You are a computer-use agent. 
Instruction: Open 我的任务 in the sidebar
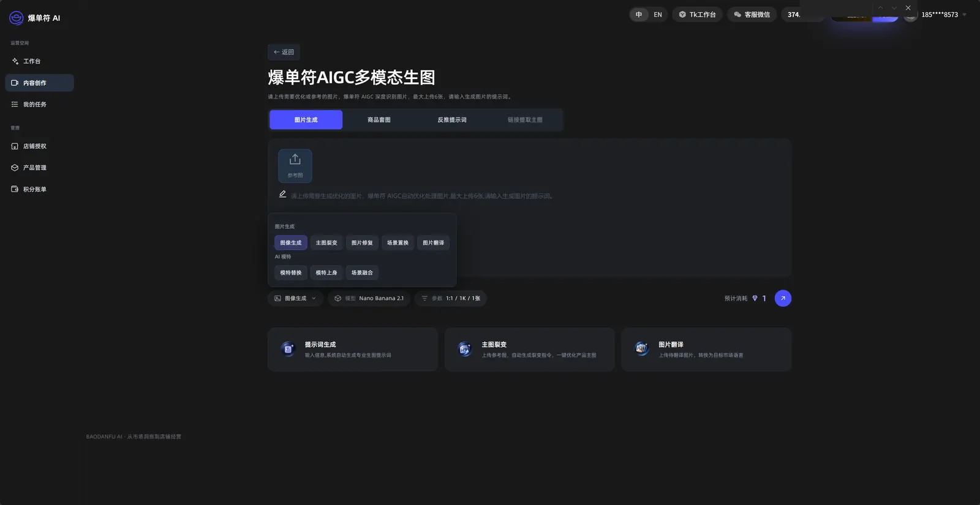39,105
